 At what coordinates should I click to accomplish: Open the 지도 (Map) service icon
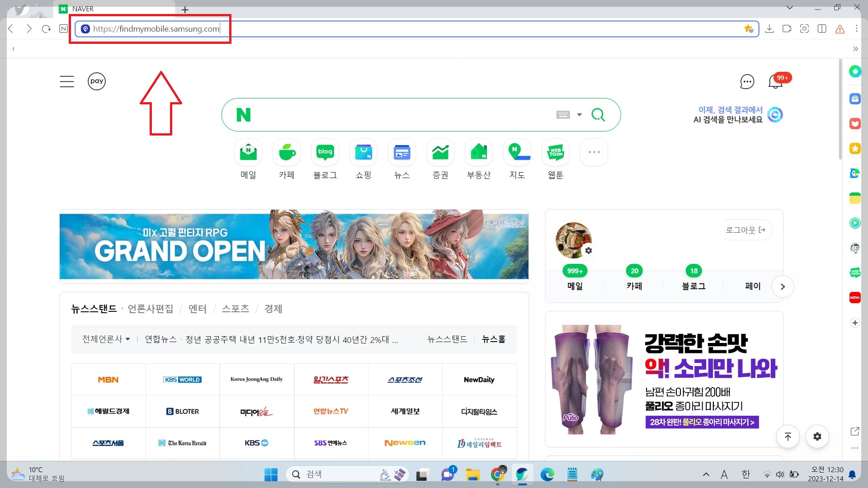coord(517,152)
